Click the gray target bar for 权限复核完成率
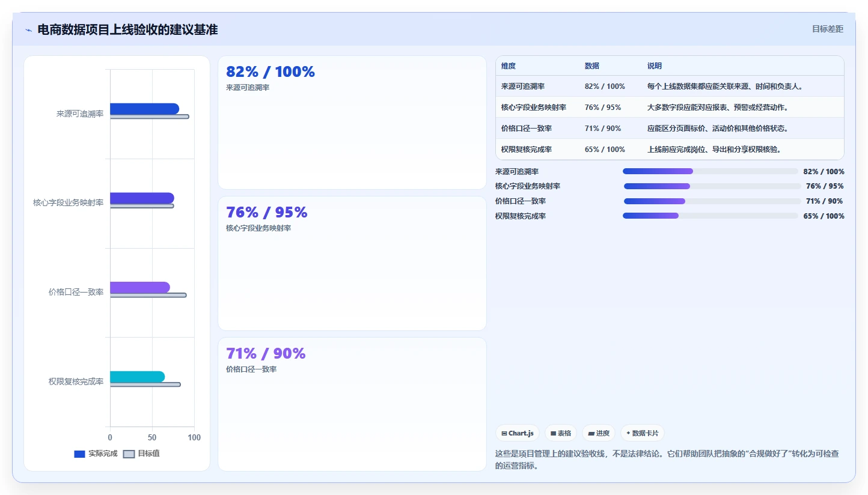This screenshot has width=868, height=495. (x=145, y=384)
